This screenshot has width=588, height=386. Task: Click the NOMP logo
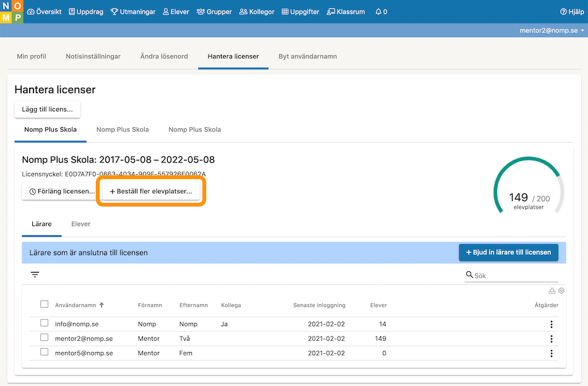pyautogui.click(x=12, y=12)
